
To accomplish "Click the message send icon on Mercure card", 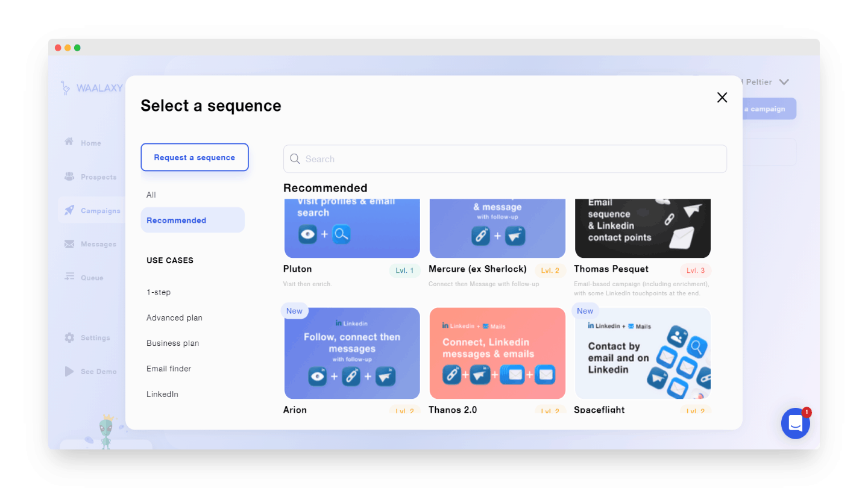I will (x=515, y=236).
